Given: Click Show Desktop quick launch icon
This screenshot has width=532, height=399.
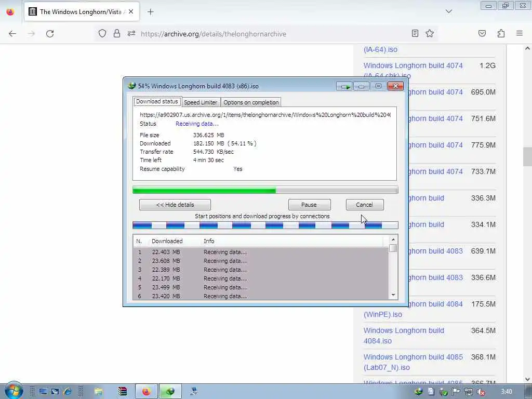Looking at the screenshot, I should coord(43,392).
